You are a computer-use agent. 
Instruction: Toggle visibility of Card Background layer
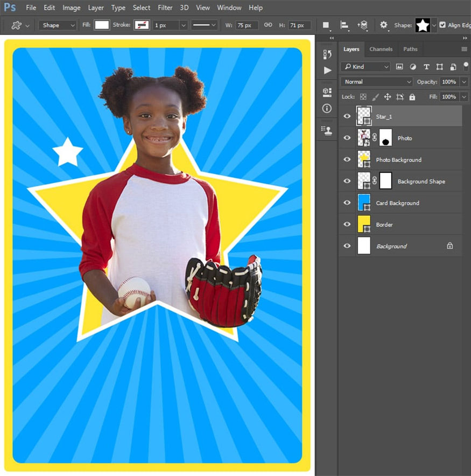(347, 203)
